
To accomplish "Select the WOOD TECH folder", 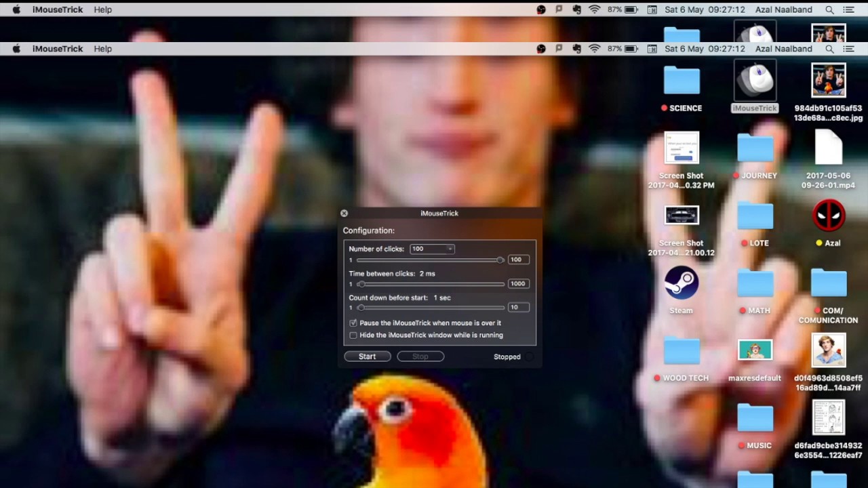I will click(682, 350).
